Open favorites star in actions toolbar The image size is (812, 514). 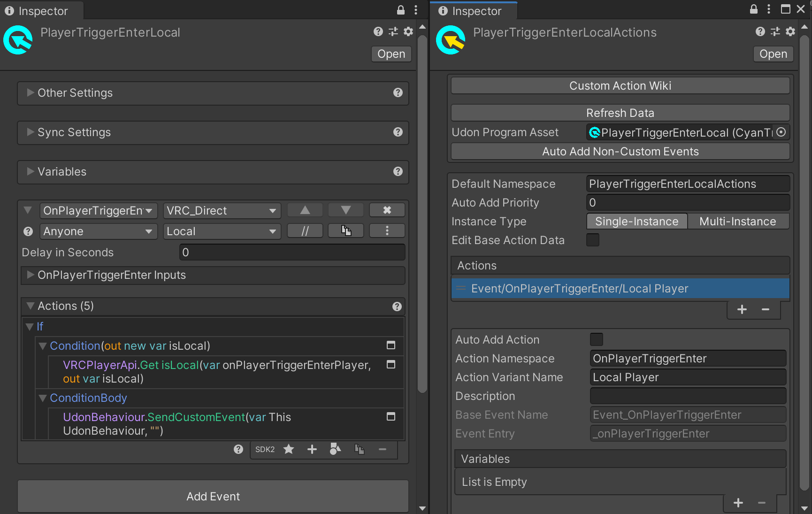point(289,449)
